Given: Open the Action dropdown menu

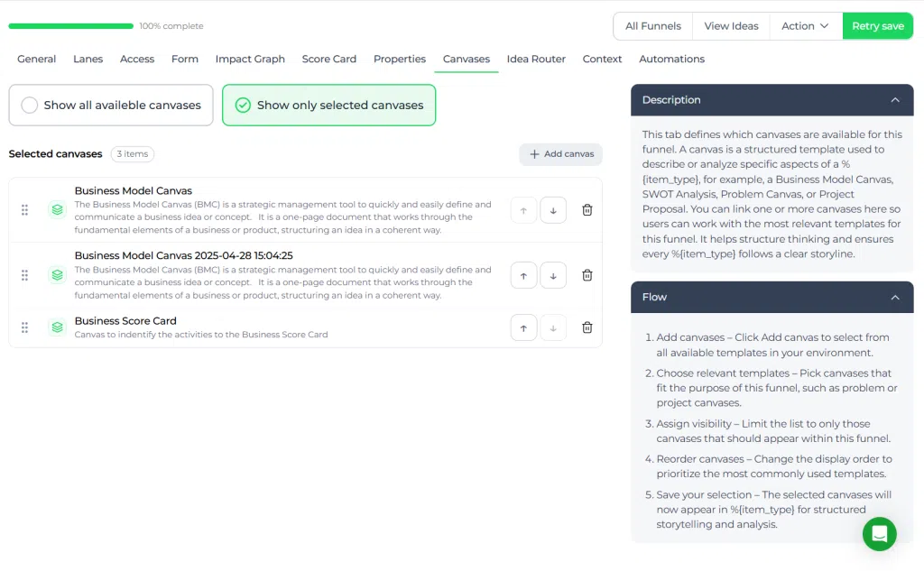Looking at the screenshot, I should pos(805,26).
